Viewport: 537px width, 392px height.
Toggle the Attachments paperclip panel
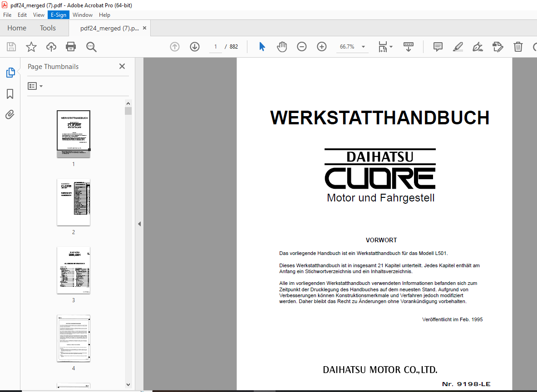(x=10, y=114)
